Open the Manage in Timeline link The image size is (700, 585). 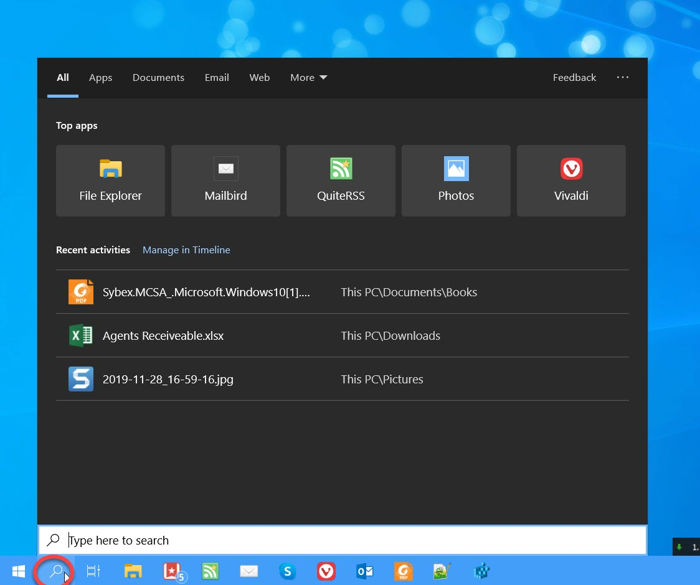tap(186, 250)
